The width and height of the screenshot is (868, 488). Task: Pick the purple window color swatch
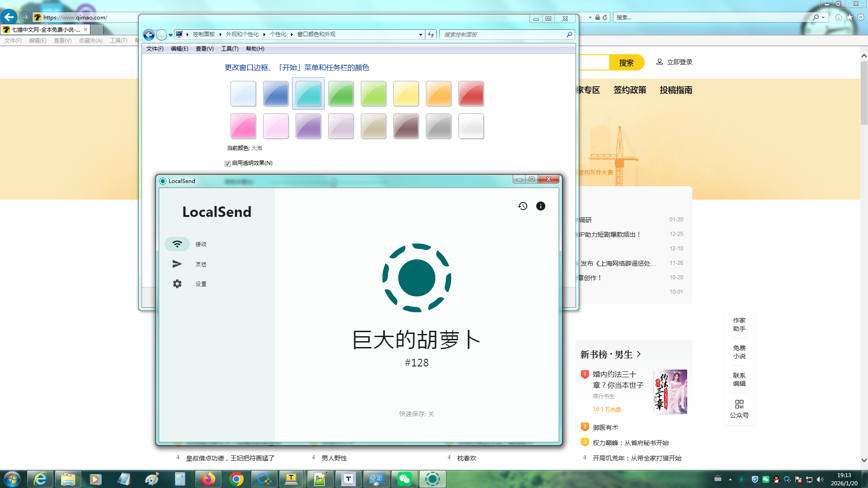point(308,126)
